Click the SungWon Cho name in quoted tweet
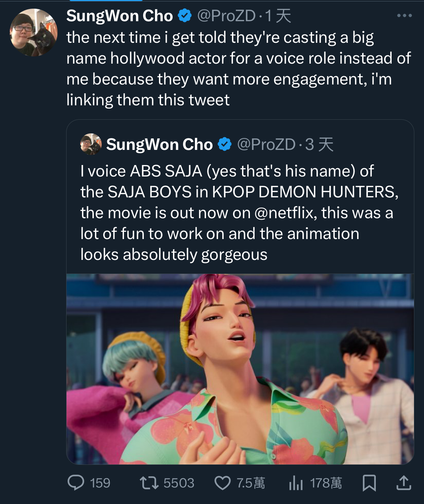The width and height of the screenshot is (424, 504). (x=159, y=145)
